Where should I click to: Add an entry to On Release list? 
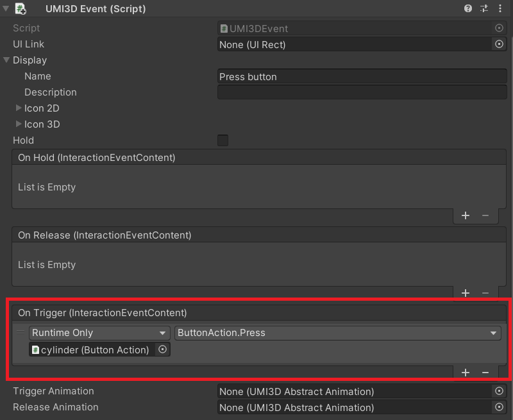pyautogui.click(x=466, y=293)
